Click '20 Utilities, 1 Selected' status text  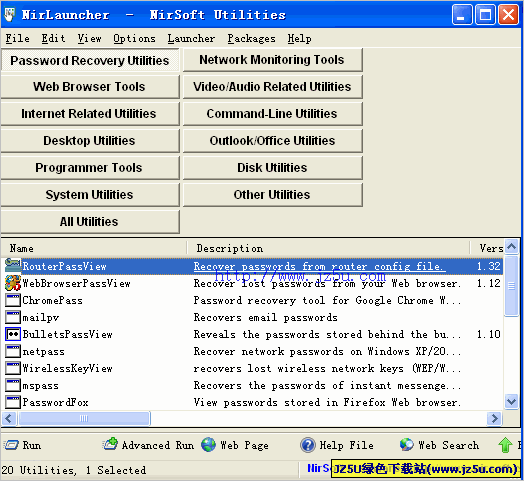click(74, 470)
